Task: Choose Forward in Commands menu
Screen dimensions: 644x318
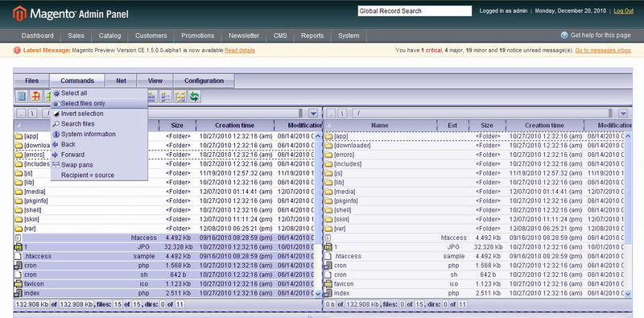Action: [99, 155]
